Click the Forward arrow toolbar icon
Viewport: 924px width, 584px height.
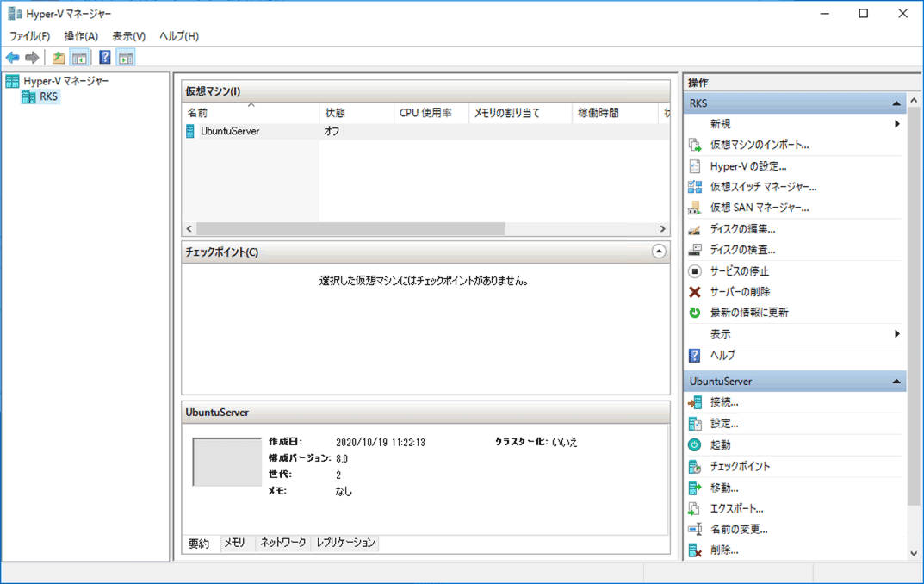32,57
